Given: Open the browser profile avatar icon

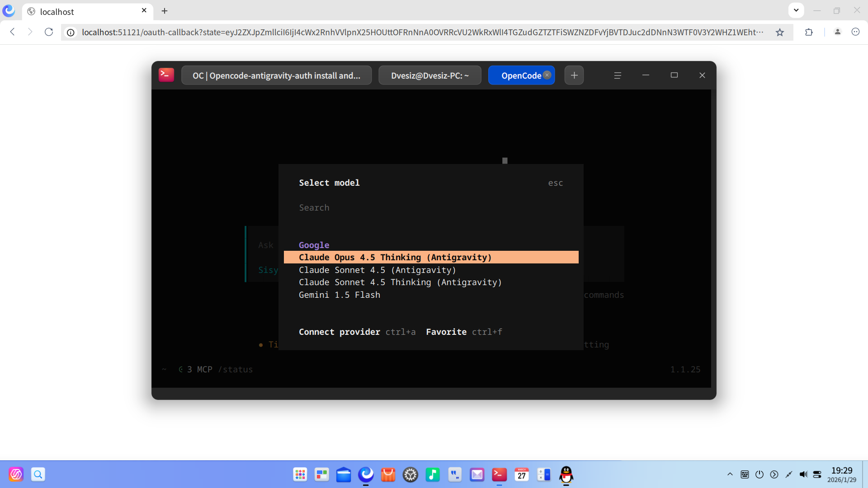Looking at the screenshot, I should [x=838, y=32].
